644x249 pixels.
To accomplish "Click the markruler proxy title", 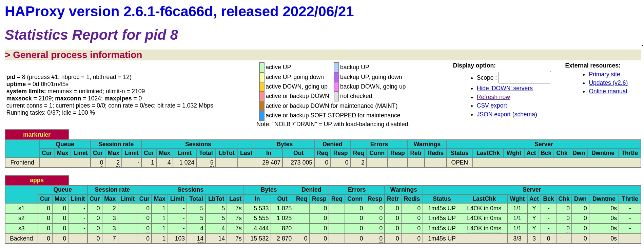I will pyautogui.click(x=37, y=135).
